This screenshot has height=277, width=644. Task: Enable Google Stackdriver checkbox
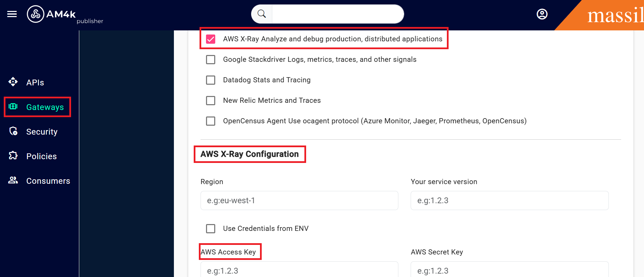(211, 60)
